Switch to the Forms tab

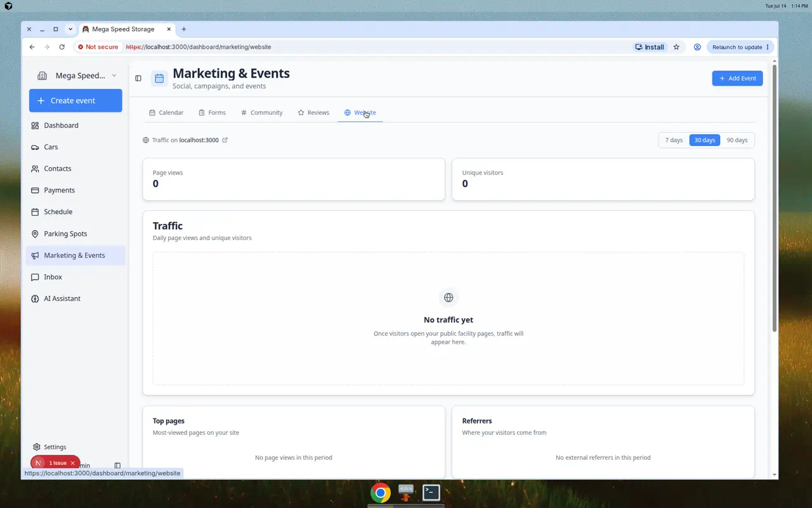pyautogui.click(x=212, y=112)
